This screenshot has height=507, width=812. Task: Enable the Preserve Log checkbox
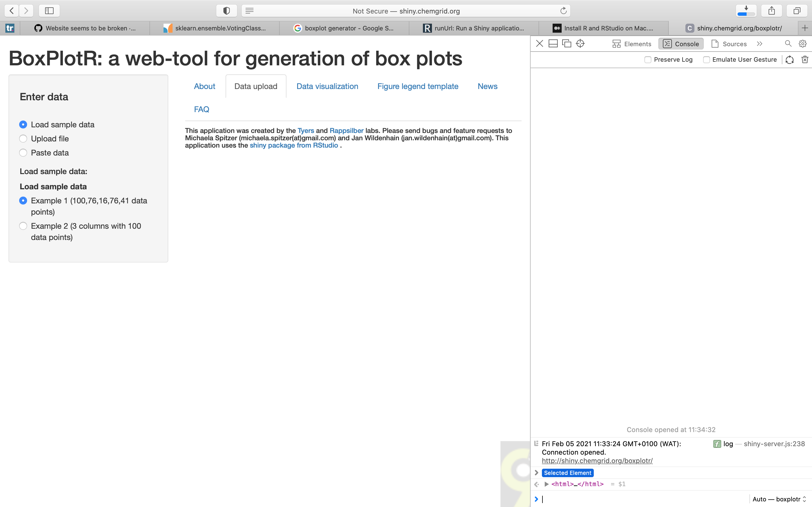point(648,60)
